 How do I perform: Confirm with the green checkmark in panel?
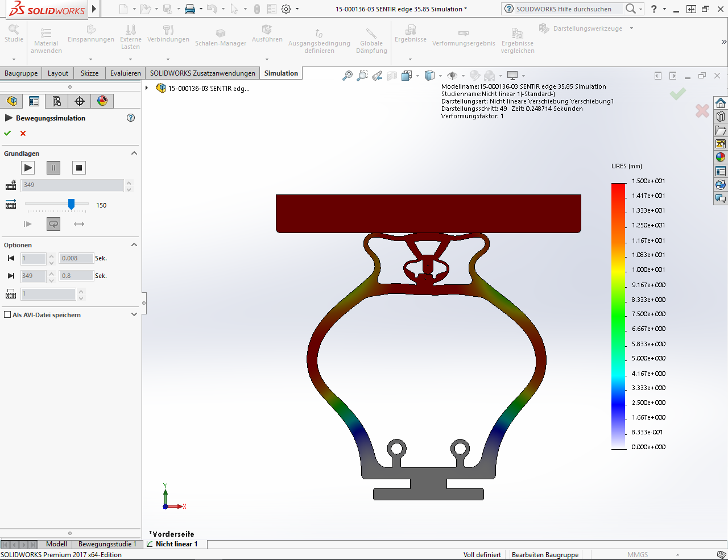(x=7, y=133)
